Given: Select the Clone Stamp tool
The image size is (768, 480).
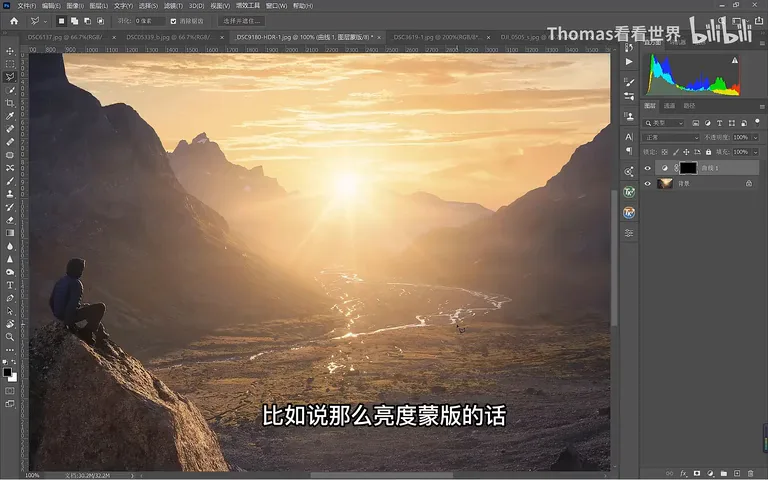Looking at the screenshot, I should (10, 194).
